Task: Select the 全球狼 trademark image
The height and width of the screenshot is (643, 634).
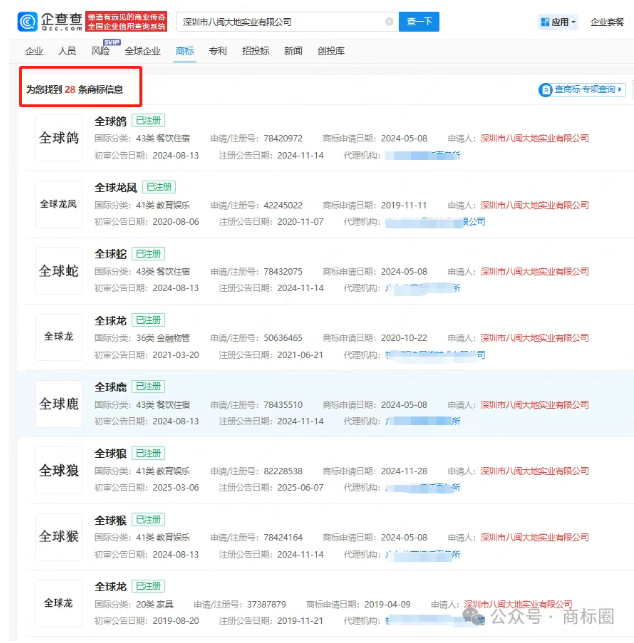Action: tap(58, 470)
